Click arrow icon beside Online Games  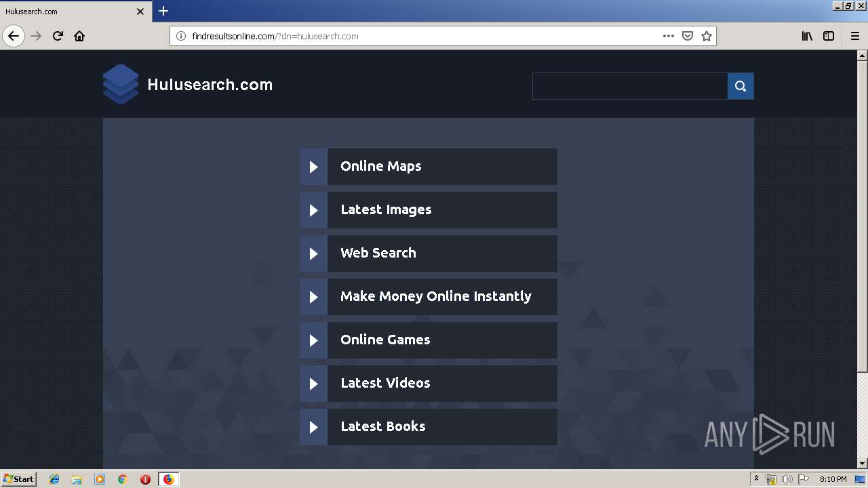(x=313, y=340)
